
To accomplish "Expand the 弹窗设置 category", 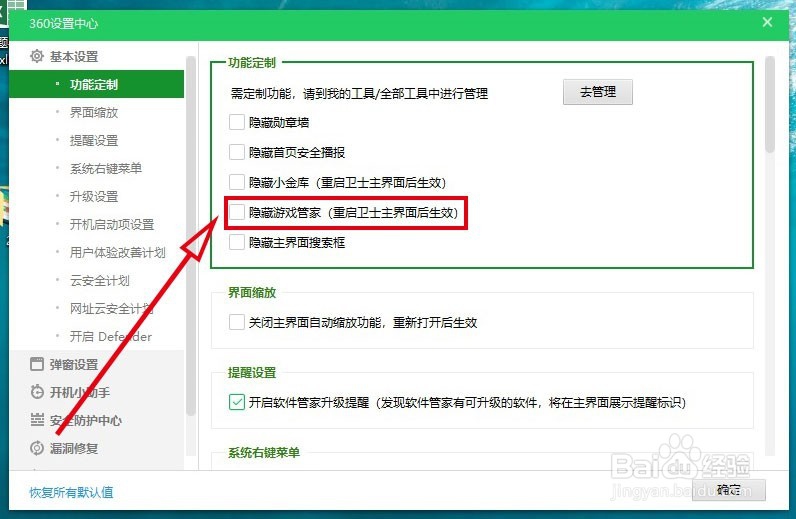I will (x=74, y=364).
